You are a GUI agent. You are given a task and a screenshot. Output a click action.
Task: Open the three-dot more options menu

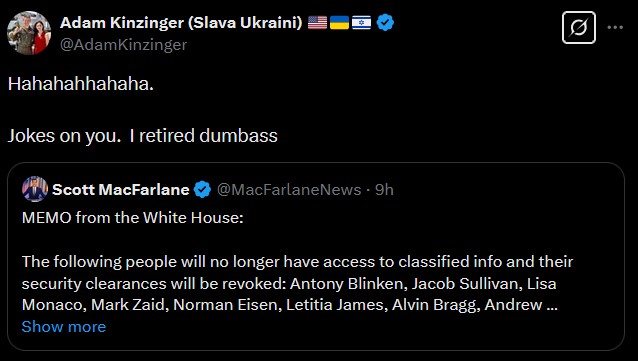tap(615, 27)
